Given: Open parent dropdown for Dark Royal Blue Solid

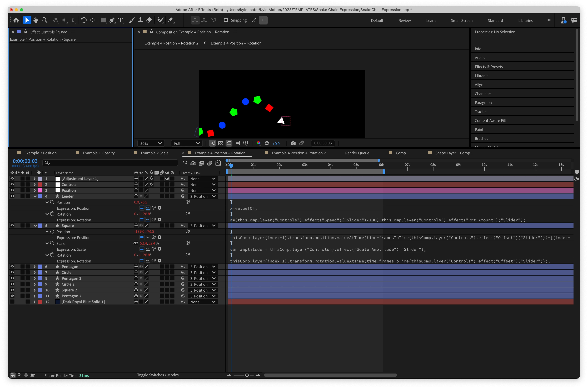Looking at the screenshot, I should tap(203, 302).
